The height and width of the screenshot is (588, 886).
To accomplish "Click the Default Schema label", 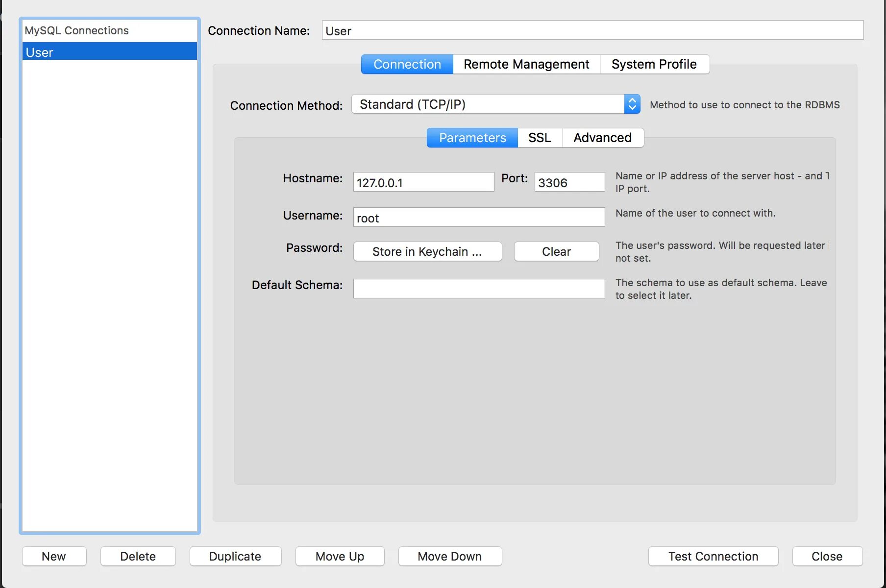I will [297, 285].
